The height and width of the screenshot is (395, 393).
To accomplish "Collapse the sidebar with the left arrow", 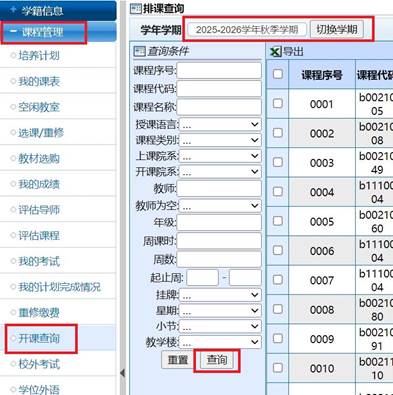I will pyautogui.click(x=122, y=373).
